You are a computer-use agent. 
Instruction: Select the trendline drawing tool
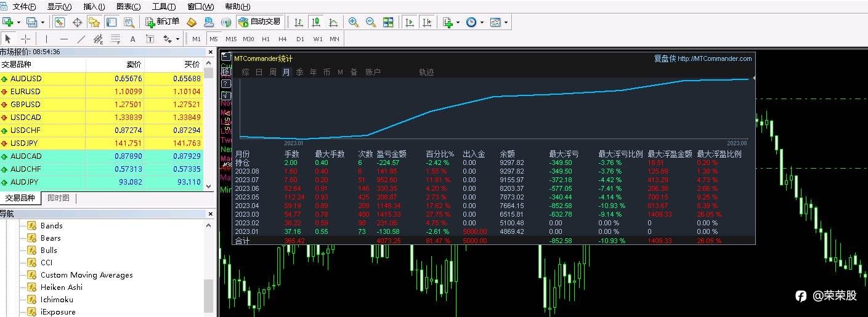click(x=81, y=39)
